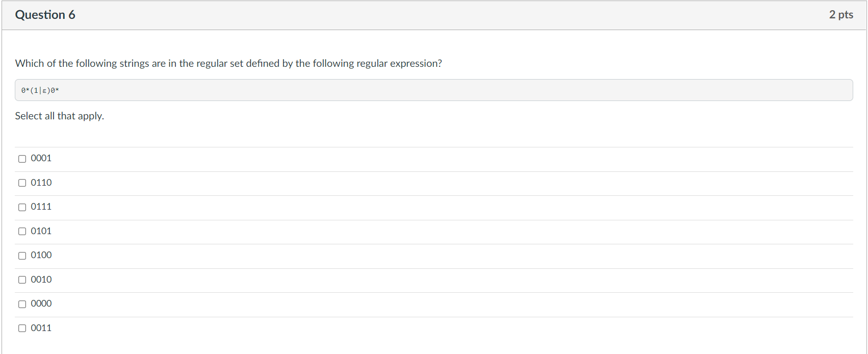
Task: Enable the 0111 checkbox
Action: [x=22, y=207]
